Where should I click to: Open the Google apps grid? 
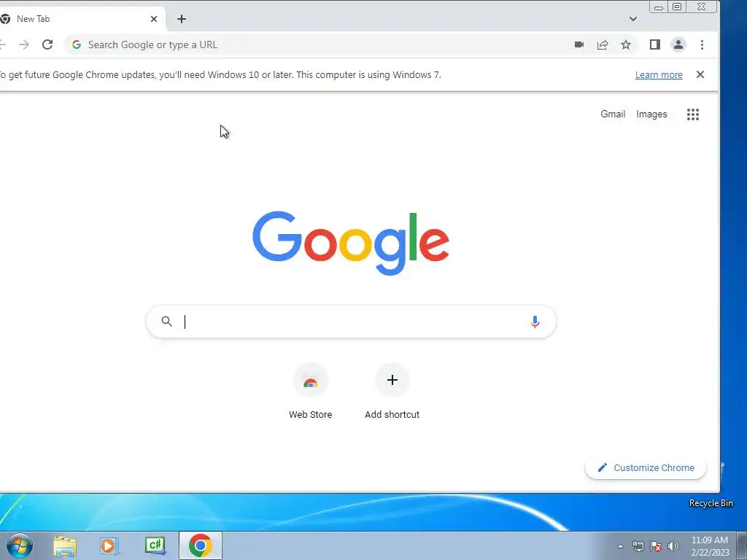[693, 114]
